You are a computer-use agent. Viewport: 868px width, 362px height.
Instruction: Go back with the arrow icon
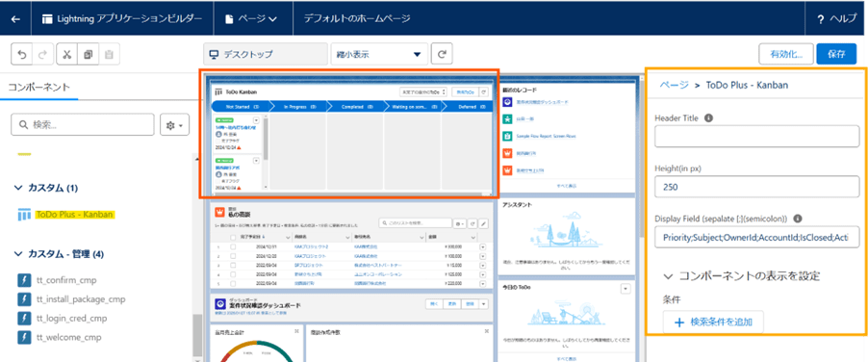[x=15, y=18]
